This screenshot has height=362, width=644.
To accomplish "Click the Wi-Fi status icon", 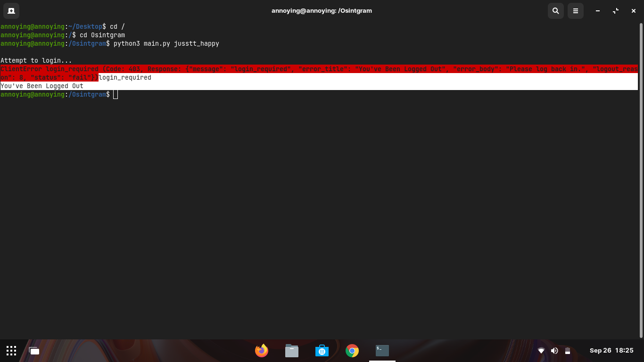I will (541, 351).
